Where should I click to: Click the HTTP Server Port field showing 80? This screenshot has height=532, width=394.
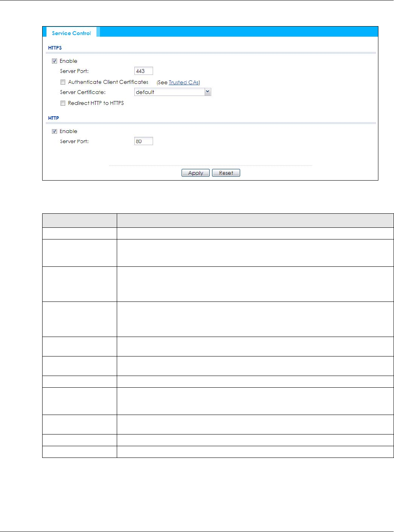pyautogui.click(x=143, y=141)
